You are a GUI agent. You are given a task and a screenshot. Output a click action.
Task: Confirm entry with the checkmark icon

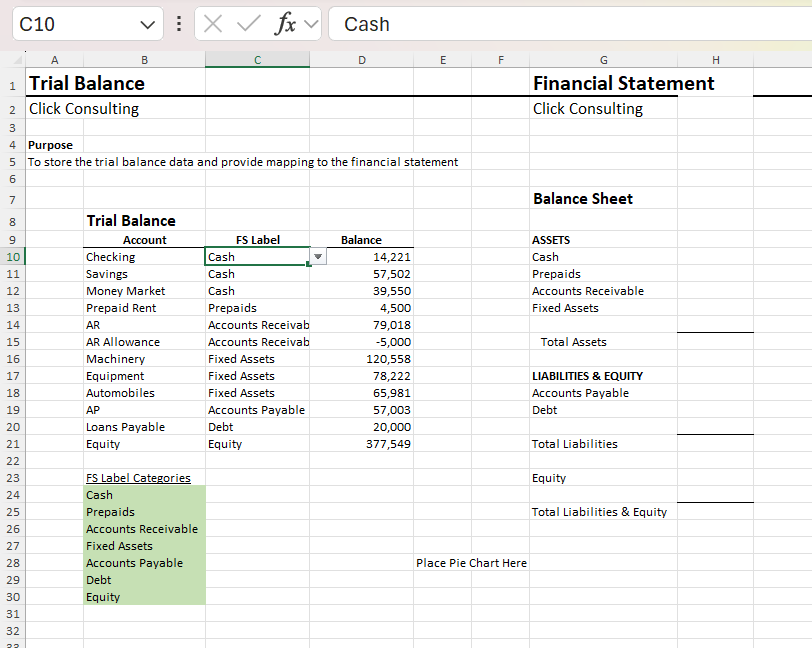[x=247, y=23]
